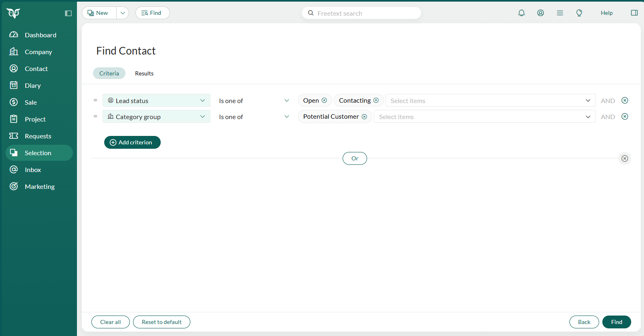
Task: Remove the Open value chip
Action: [x=324, y=100]
